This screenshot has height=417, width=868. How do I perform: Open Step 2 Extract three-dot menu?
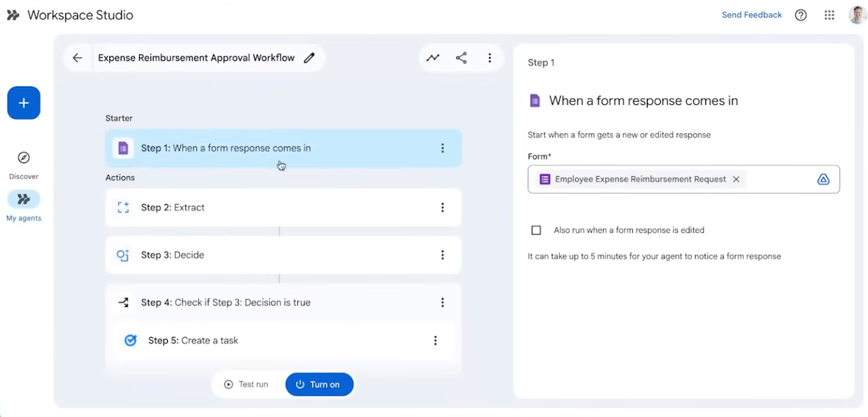click(x=442, y=207)
